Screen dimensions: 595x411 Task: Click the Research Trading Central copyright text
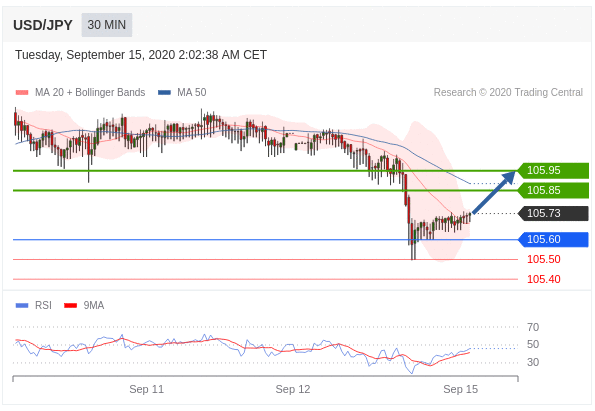coord(508,92)
